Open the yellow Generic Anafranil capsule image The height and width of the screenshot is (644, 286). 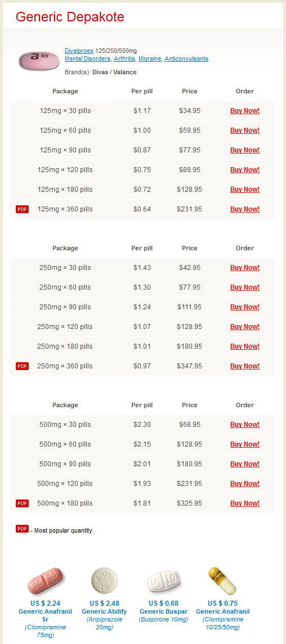(222, 581)
